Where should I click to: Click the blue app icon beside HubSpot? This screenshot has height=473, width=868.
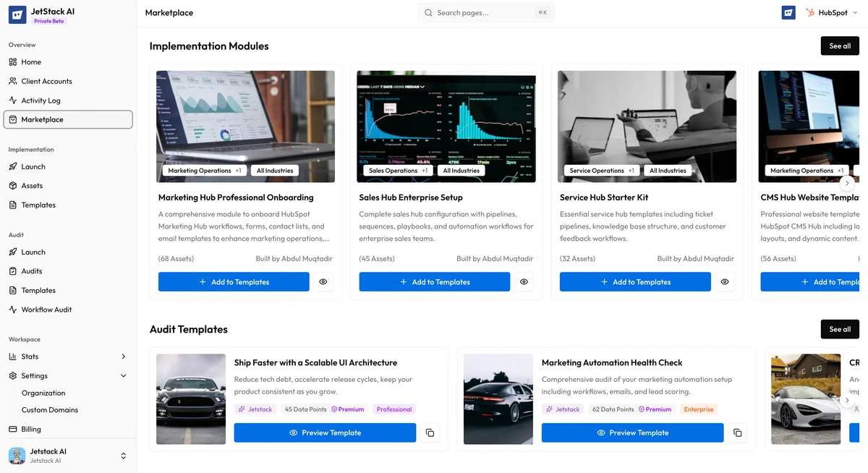[x=788, y=12]
